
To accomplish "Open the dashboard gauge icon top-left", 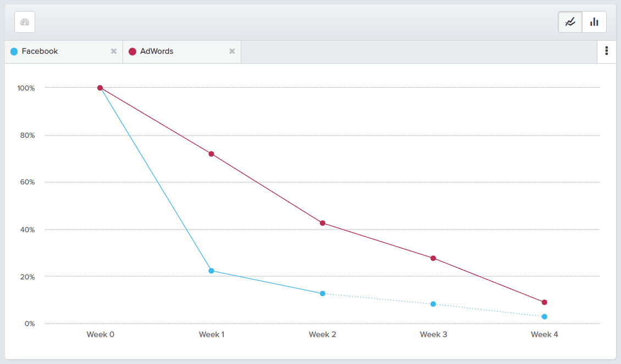I will (24, 21).
